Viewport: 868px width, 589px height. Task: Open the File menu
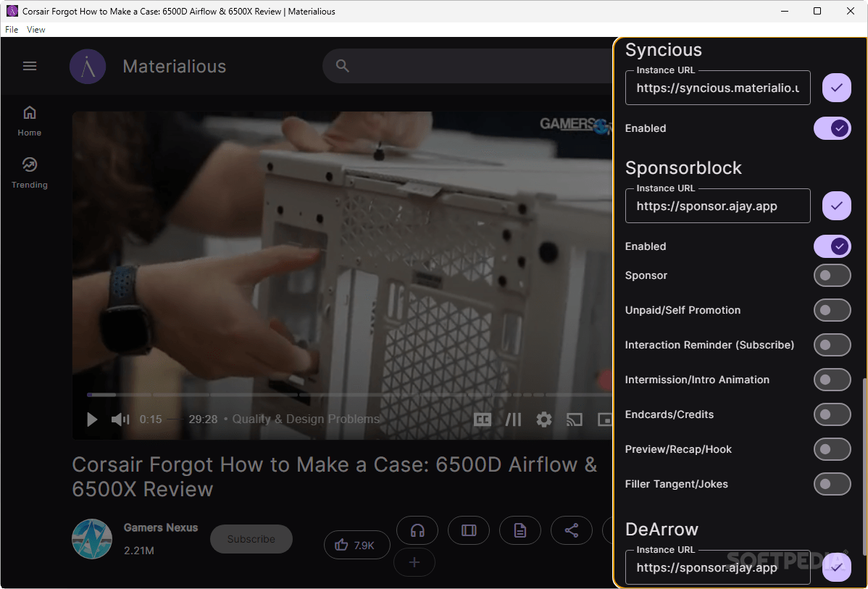pos(12,29)
